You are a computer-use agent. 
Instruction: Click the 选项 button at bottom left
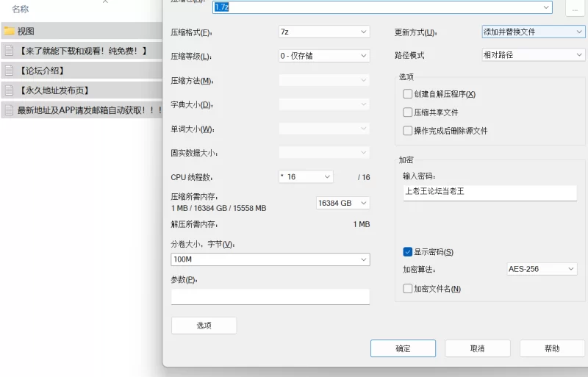point(204,326)
